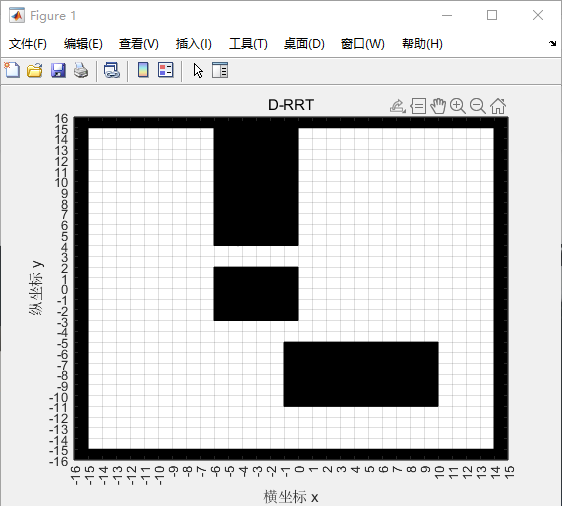Open the Property Inspector icon
562x506 pixels.
point(220,70)
